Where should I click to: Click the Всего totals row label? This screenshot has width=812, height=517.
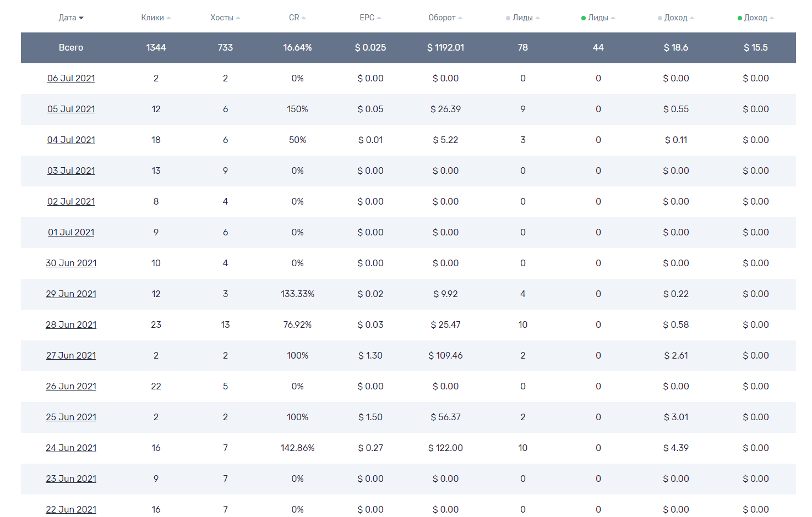71,47
